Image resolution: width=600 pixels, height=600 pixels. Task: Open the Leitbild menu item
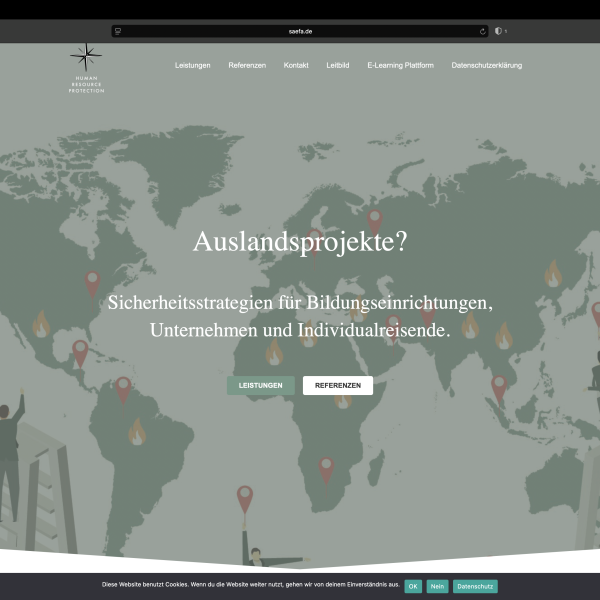[x=338, y=65]
